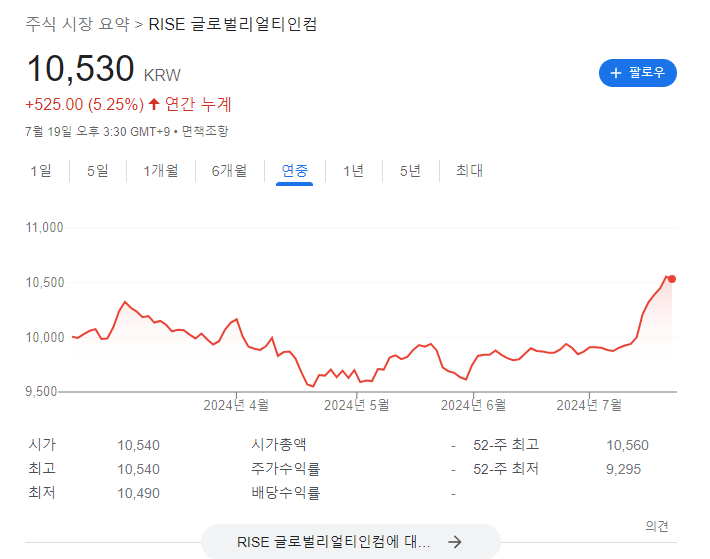
Task: Select the 연중 year-to-date tab
Action: (294, 171)
